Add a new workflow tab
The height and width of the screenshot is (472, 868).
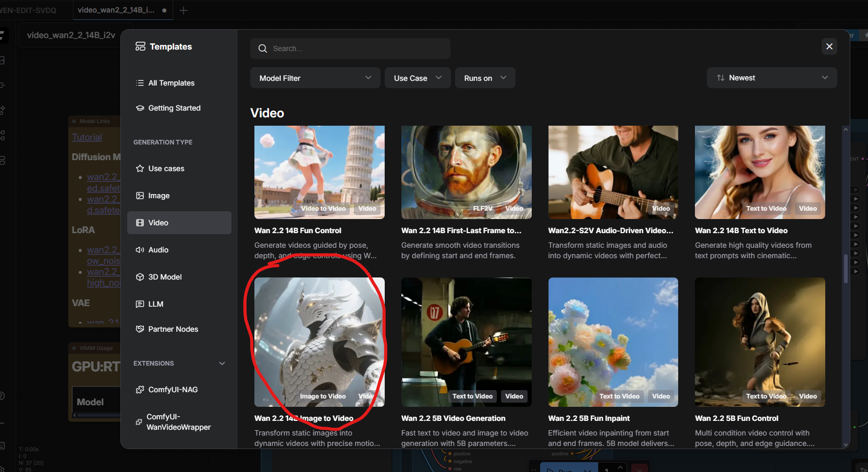pyautogui.click(x=184, y=10)
